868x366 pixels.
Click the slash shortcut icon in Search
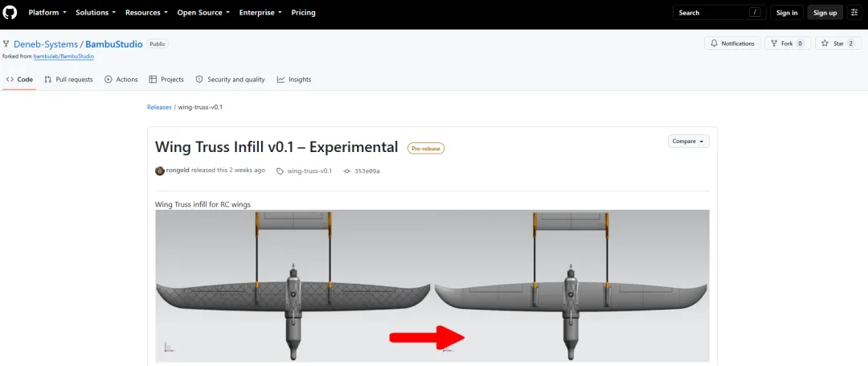pos(755,12)
